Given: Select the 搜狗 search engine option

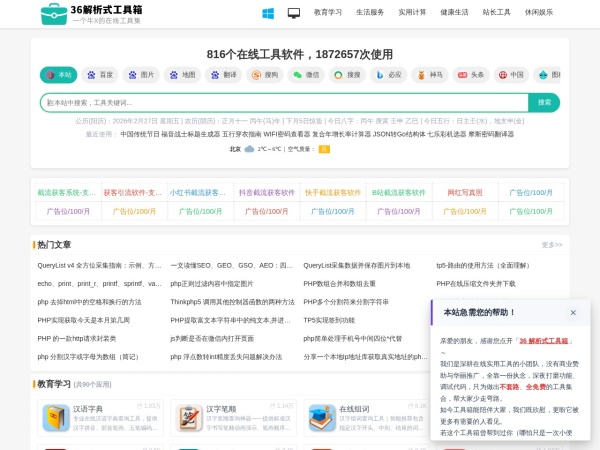Looking at the screenshot, I should 263,75.
